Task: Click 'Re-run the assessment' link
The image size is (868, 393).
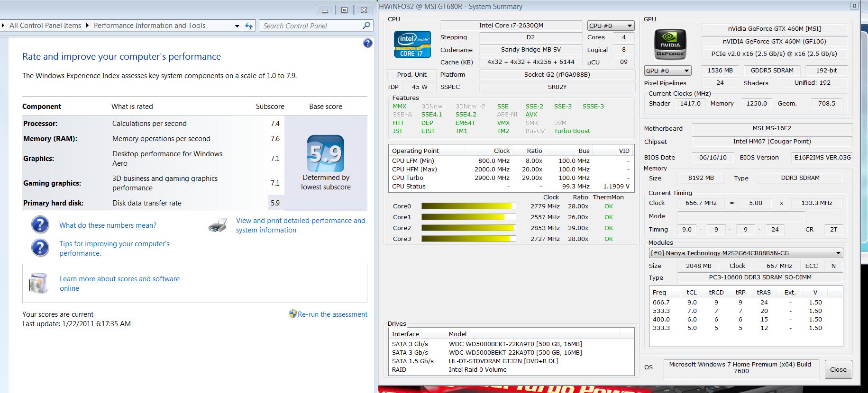Action: [332, 314]
